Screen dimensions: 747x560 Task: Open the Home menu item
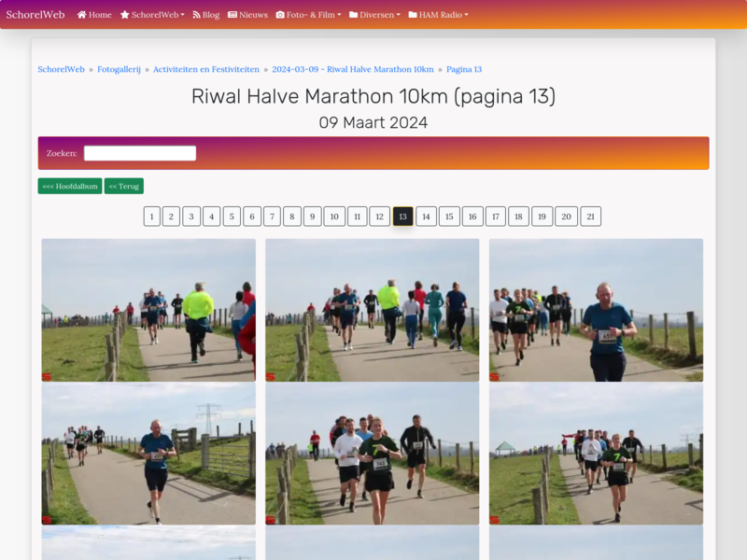(94, 15)
